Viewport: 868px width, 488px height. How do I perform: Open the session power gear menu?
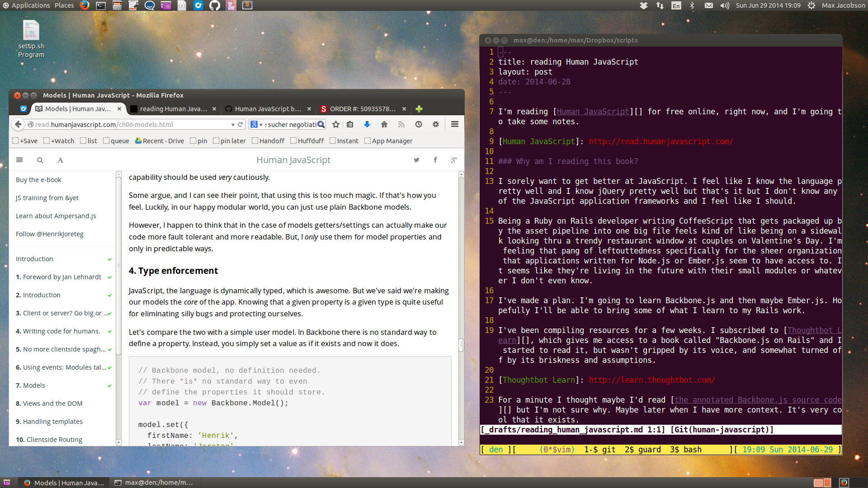pos(811,5)
